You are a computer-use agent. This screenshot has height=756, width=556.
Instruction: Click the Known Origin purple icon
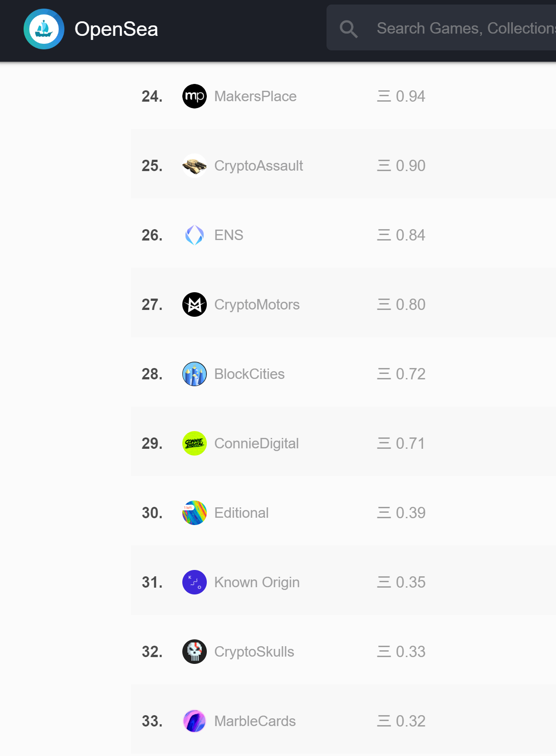(195, 582)
